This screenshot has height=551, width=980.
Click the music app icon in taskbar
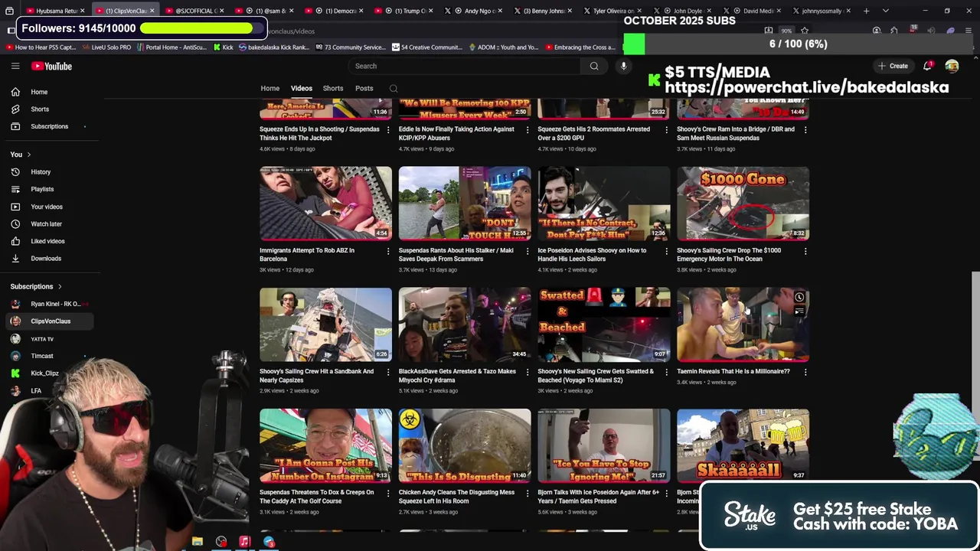(x=244, y=542)
